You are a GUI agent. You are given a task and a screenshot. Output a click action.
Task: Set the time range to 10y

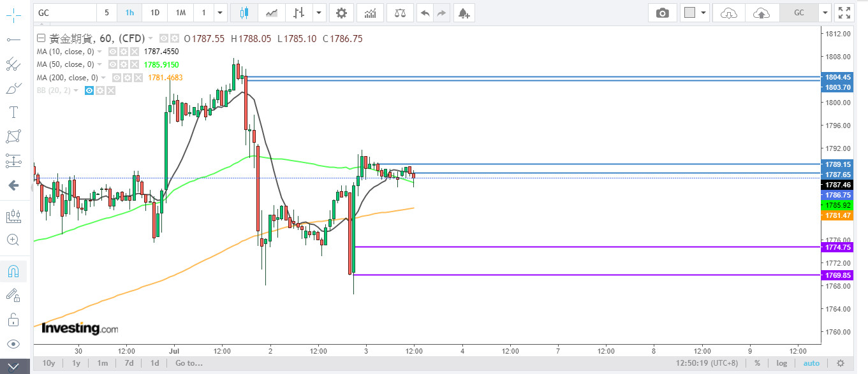tap(49, 363)
